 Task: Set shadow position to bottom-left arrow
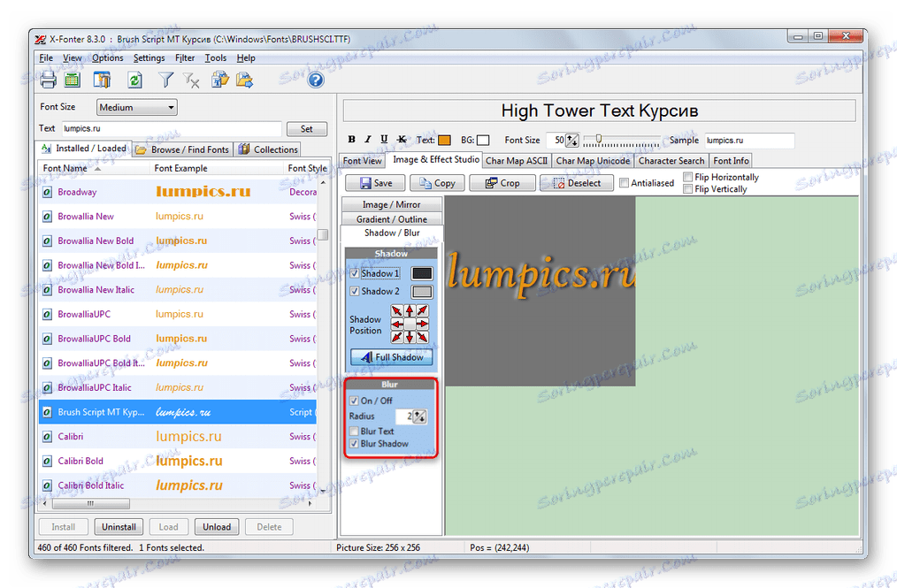click(397, 337)
